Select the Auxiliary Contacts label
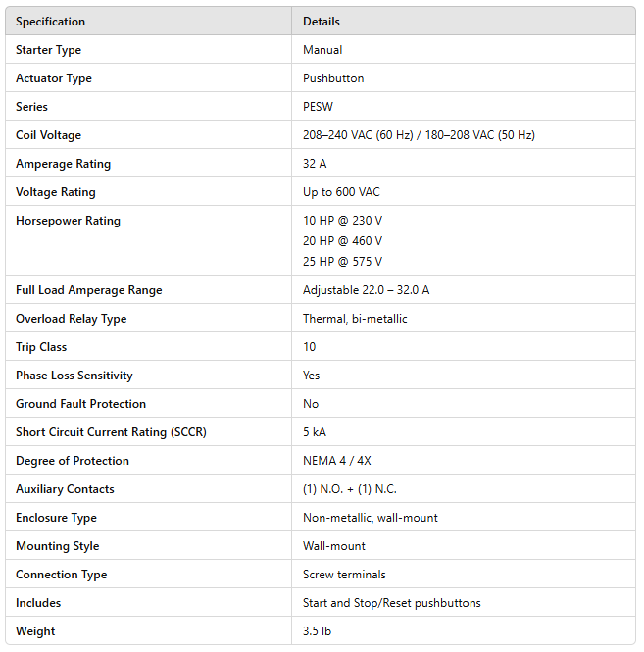 point(65,489)
